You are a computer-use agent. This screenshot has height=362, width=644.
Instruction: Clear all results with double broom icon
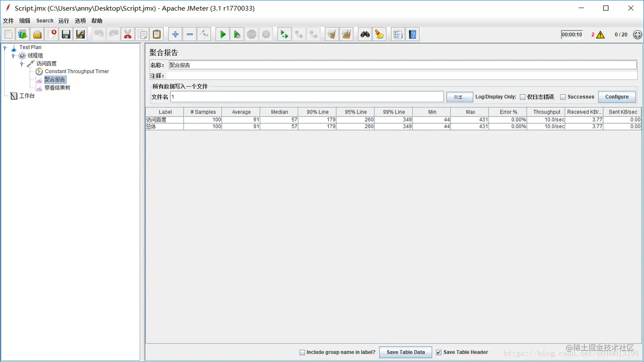click(x=346, y=34)
